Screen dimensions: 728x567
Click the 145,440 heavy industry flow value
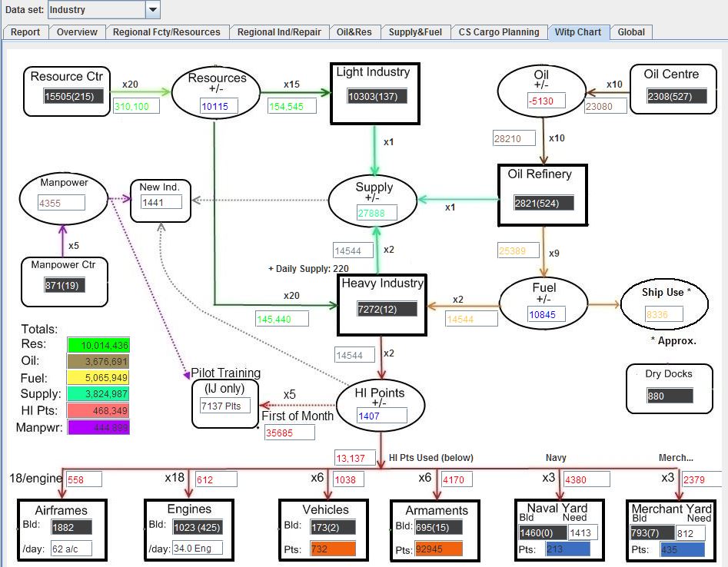tap(282, 319)
